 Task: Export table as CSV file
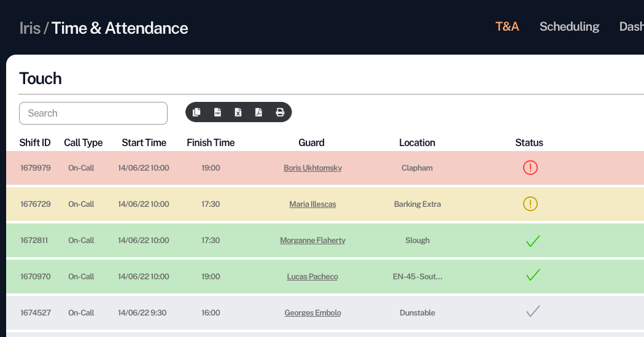217,112
